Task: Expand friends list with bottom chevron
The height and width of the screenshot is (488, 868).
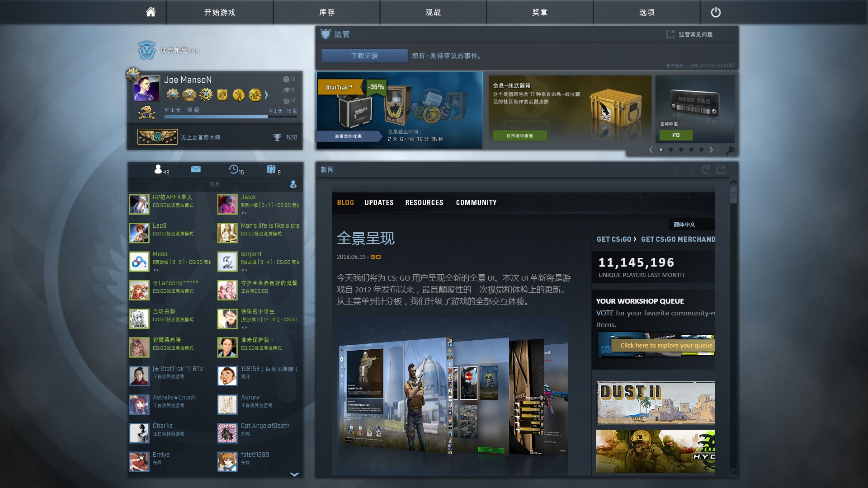Action: coord(294,474)
